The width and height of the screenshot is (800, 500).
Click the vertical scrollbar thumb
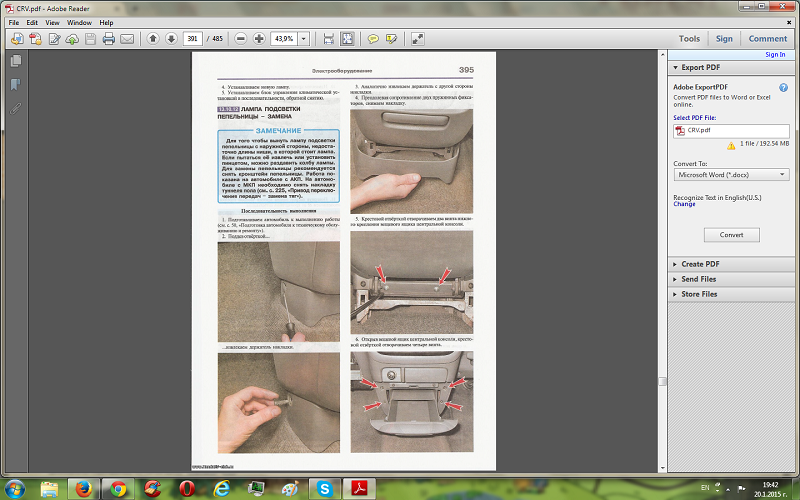point(663,382)
